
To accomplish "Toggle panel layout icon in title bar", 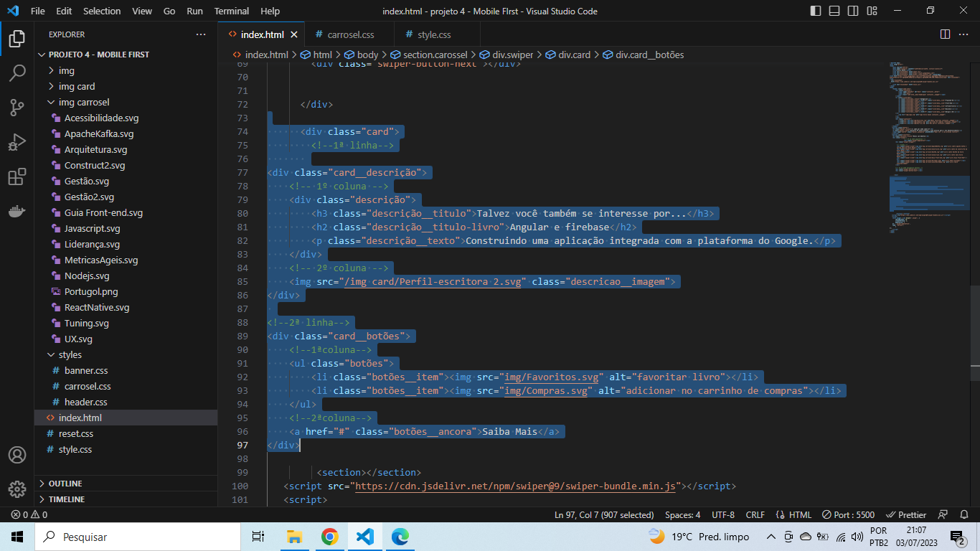I will coord(834,11).
